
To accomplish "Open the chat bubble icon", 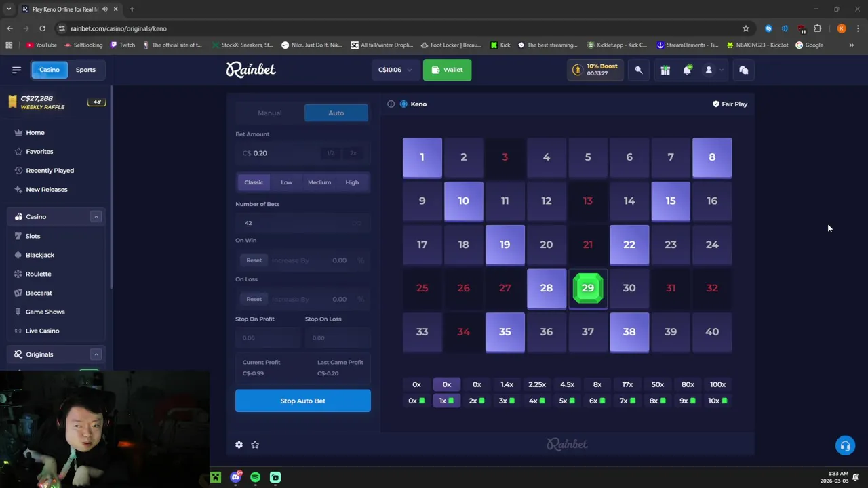I will [x=743, y=70].
